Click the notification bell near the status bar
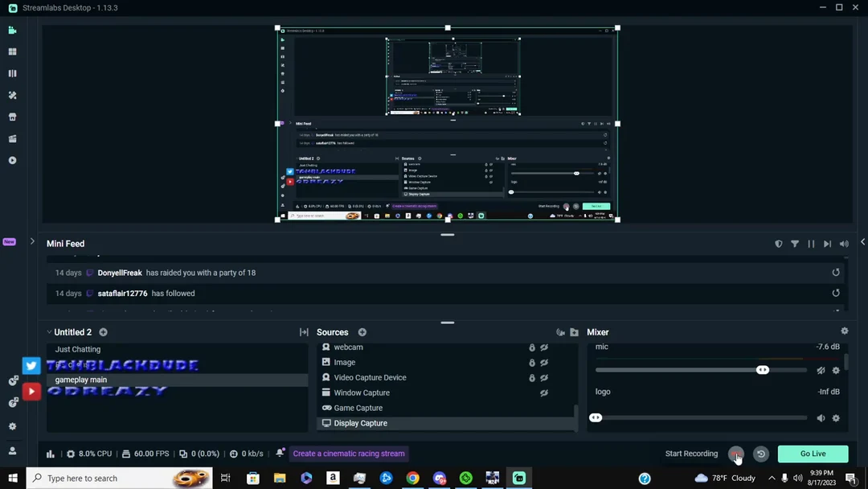 coord(280,453)
